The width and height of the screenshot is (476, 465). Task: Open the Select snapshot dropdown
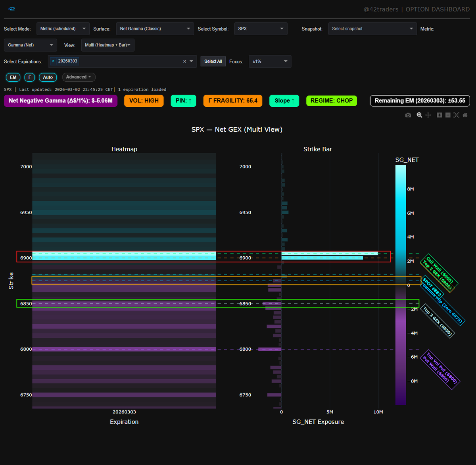point(372,29)
